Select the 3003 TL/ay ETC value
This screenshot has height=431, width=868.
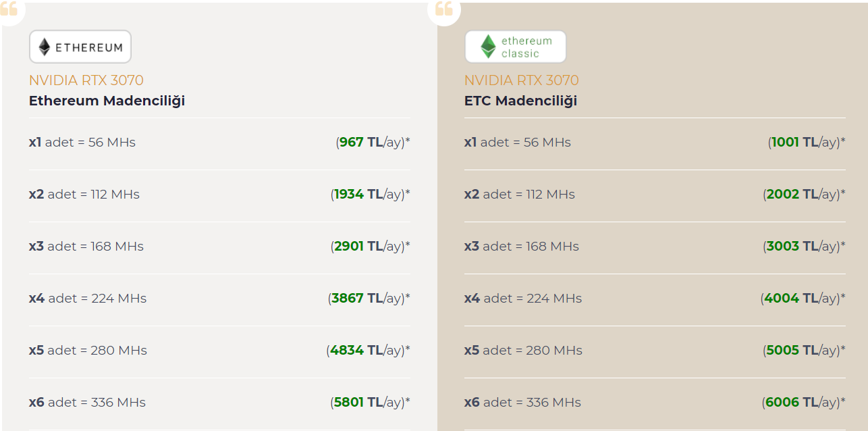tap(804, 247)
